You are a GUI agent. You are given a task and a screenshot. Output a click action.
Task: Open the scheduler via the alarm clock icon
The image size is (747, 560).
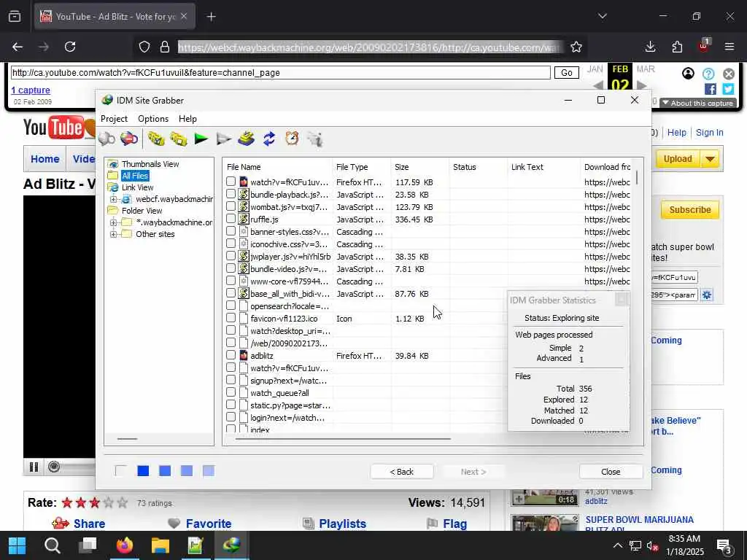coord(292,139)
